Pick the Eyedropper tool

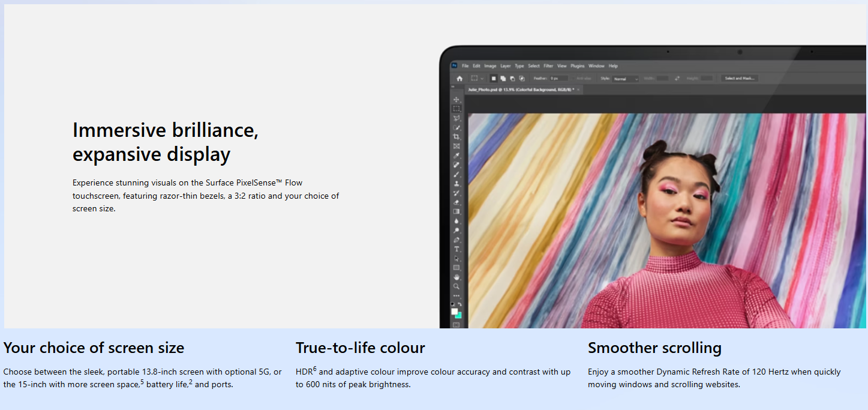click(456, 155)
